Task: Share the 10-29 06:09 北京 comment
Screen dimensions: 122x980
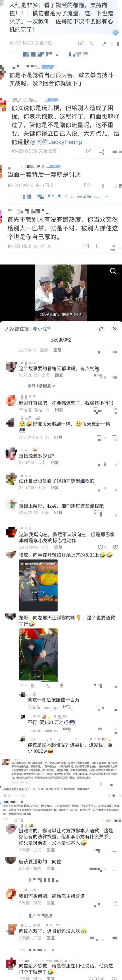Action: (88, 151)
